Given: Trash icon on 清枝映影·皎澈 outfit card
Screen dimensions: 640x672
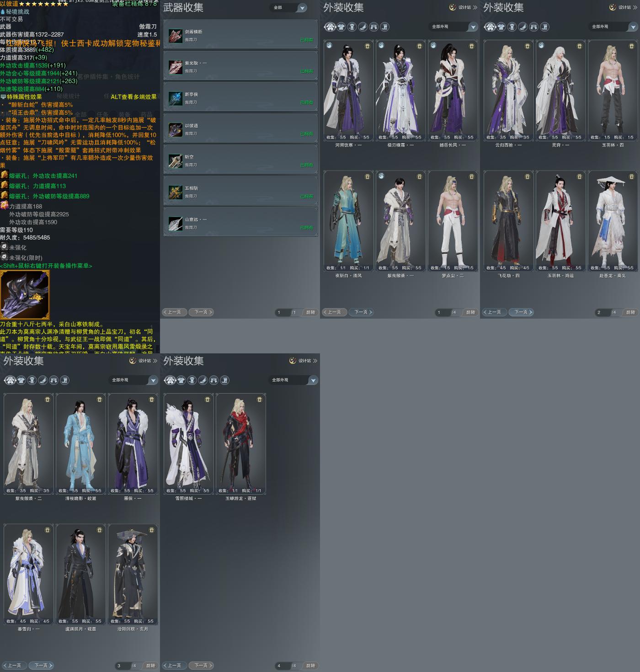Looking at the screenshot, I should click(100, 400).
